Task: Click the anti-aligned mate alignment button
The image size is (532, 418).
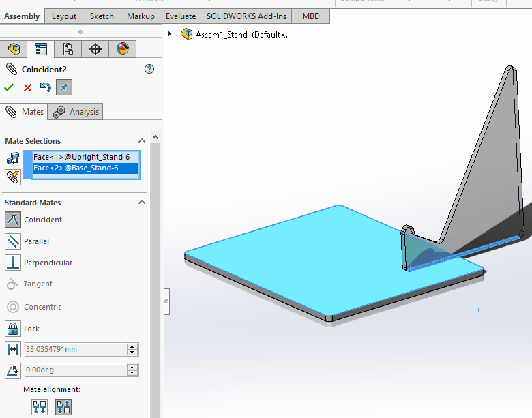Action: (x=63, y=407)
